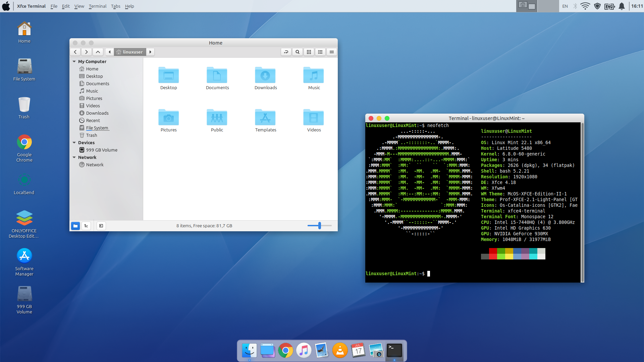Open the Templates folder in Home window
The height and width of the screenshot is (362, 644).
coord(265,121)
